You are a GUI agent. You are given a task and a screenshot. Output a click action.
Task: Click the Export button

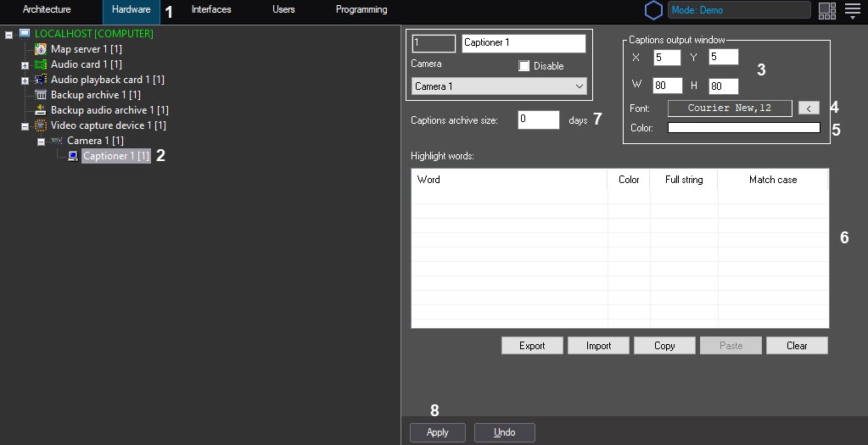point(532,346)
